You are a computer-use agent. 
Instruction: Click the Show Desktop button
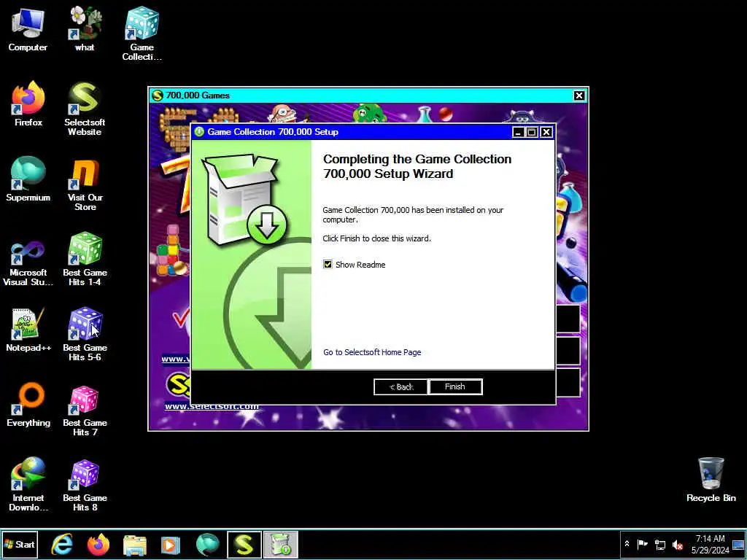(739, 544)
